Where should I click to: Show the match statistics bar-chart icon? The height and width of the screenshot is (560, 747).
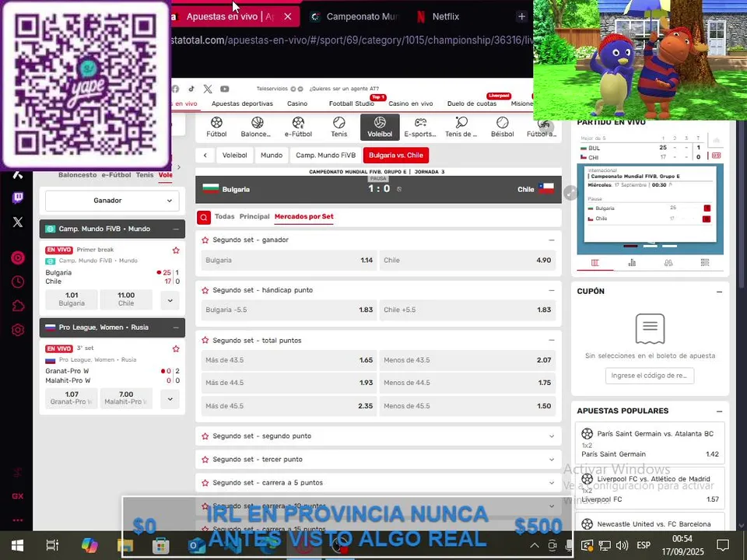632,262
